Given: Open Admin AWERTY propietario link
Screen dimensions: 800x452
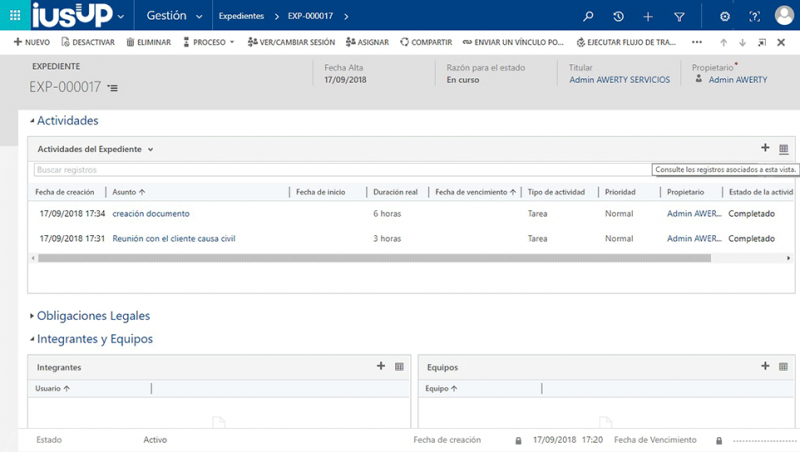Looking at the screenshot, I should 738,80.
